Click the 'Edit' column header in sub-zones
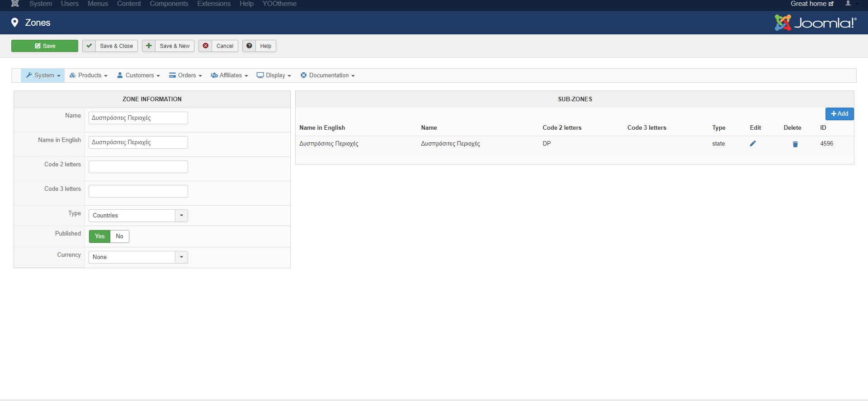868x401 pixels. [755, 128]
